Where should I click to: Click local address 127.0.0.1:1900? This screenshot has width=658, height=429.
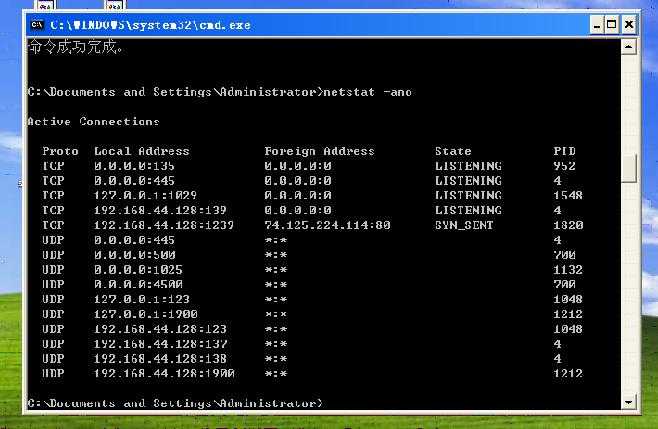point(146,314)
